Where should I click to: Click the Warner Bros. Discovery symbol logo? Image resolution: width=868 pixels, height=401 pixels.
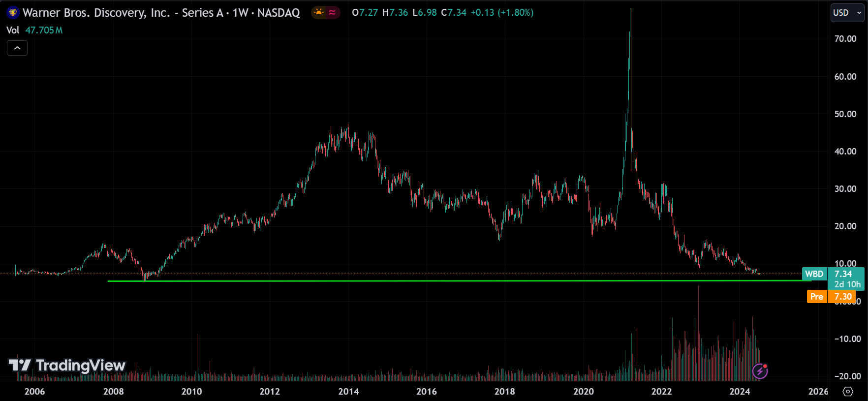pos(13,13)
